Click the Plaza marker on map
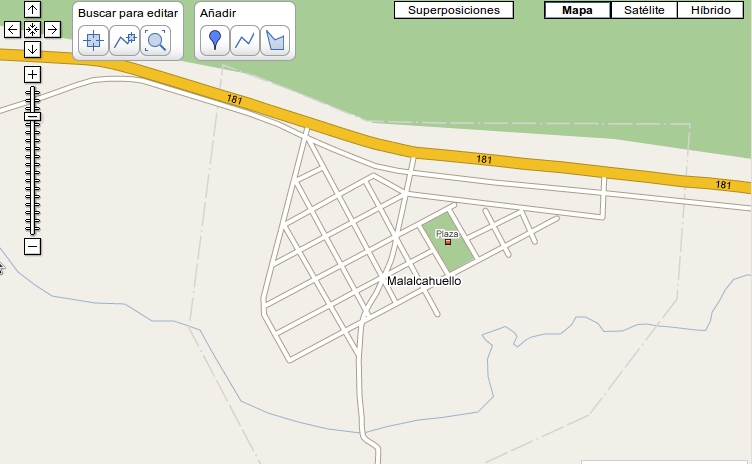Screen dimensions: 752x464 coord(448,242)
